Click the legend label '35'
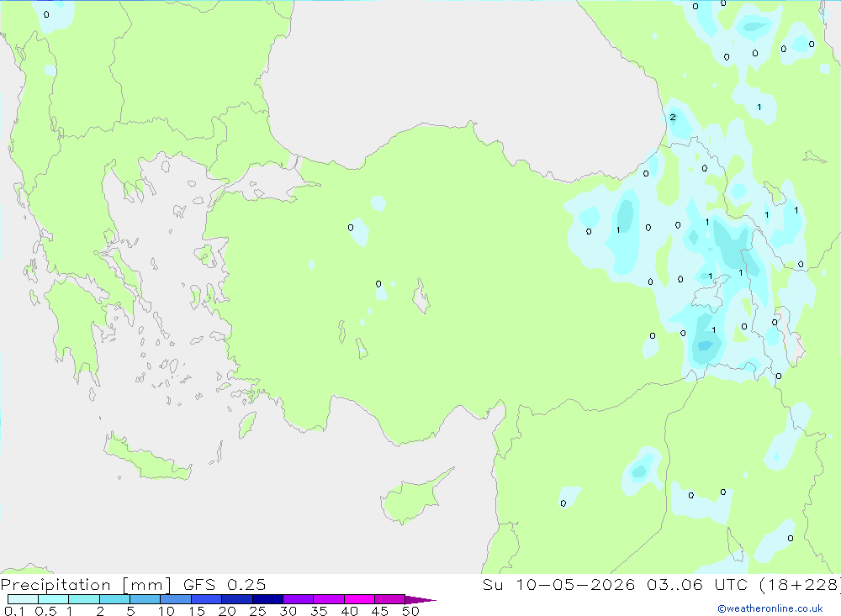841x616 pixels. pos(319,611)
